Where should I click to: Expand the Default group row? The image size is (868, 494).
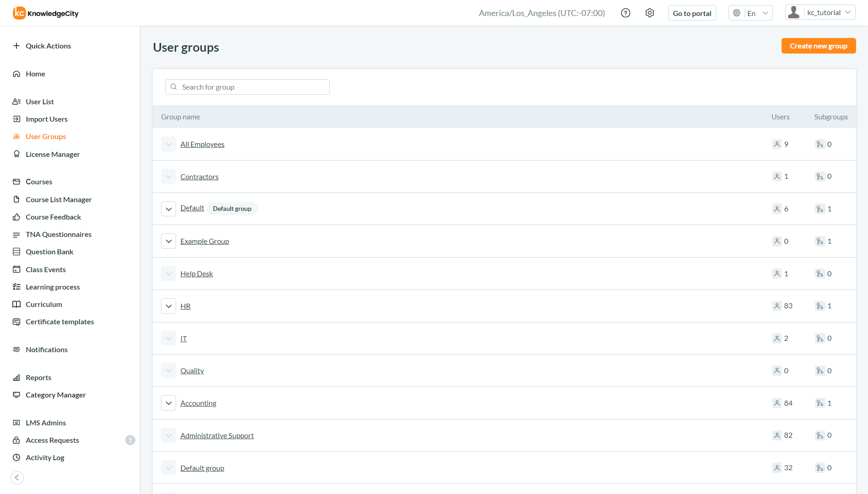(168, 209)
